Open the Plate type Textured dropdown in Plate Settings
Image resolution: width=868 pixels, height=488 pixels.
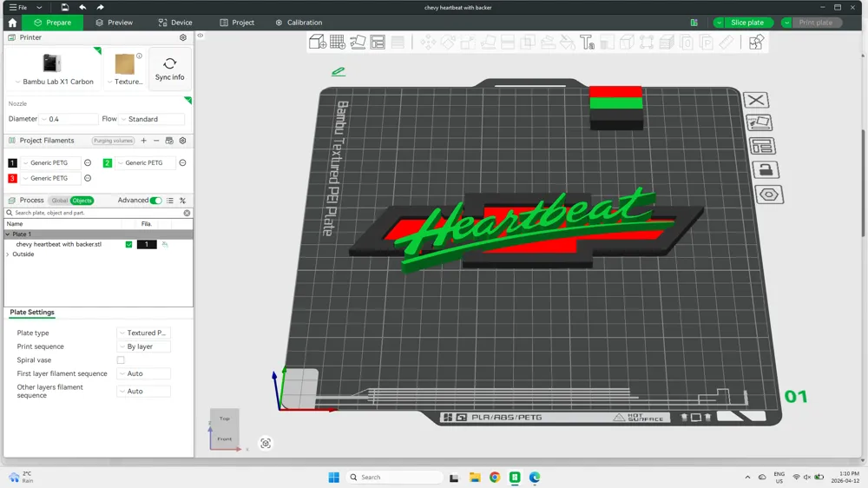point(143,333)
